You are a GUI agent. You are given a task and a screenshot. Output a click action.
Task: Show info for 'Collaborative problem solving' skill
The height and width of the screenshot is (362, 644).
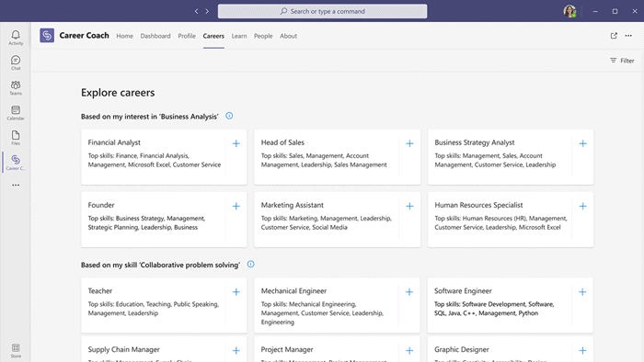[x=250, y=265]
